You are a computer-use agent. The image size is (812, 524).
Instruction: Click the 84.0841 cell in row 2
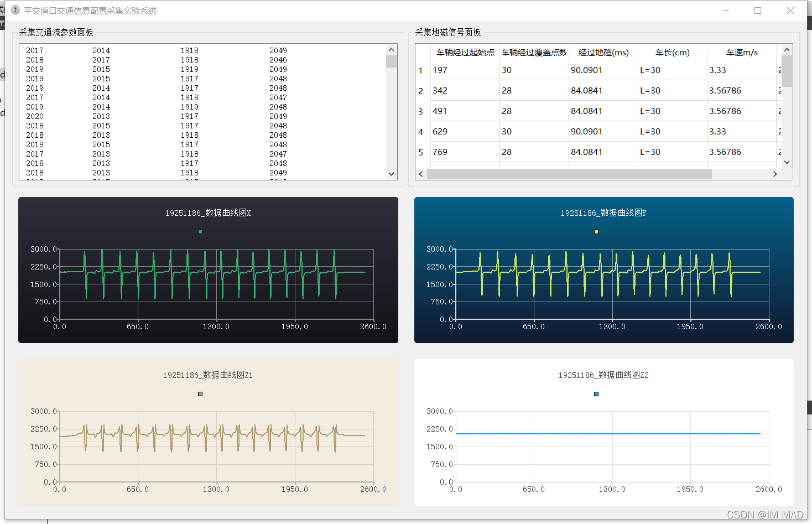(x=603, y=91)
